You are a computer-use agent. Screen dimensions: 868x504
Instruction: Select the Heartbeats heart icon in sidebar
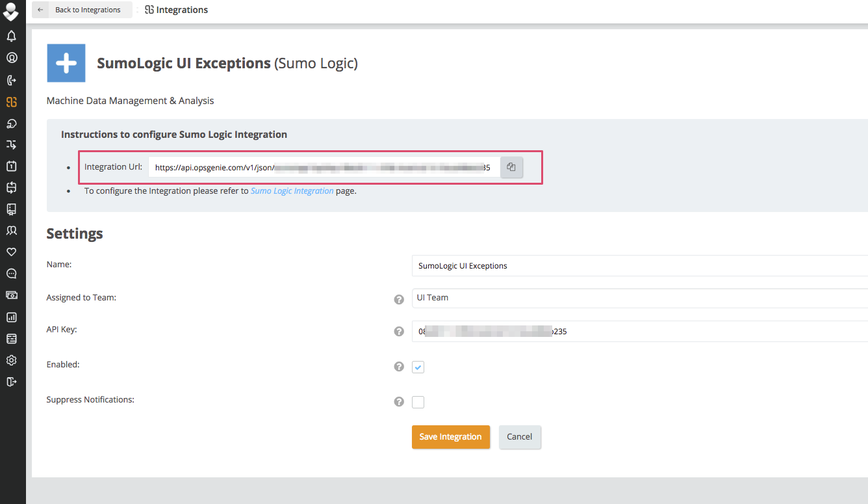tap(11, 252)
